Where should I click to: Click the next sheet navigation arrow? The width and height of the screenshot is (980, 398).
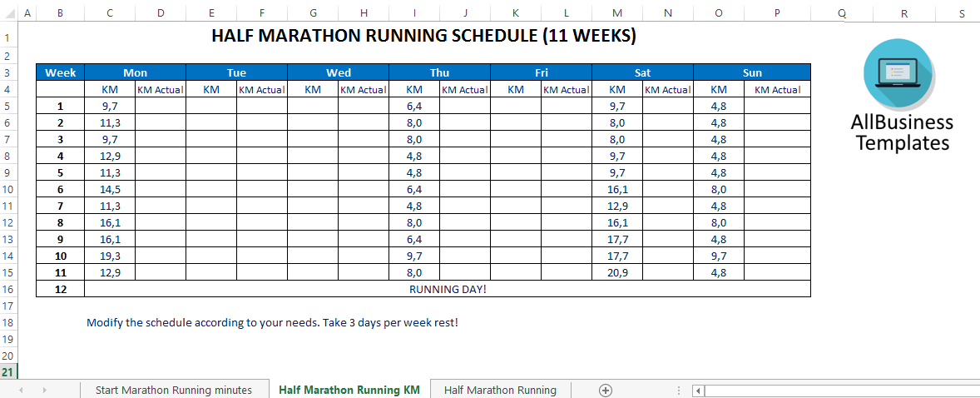click(44, 390)
